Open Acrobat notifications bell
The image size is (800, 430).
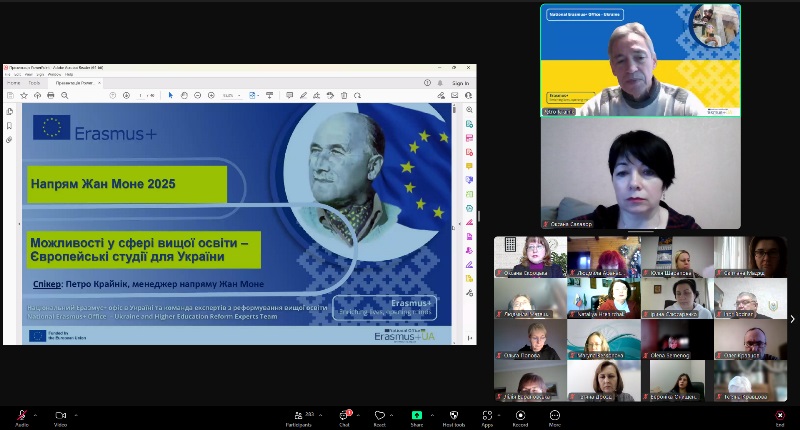440,83
